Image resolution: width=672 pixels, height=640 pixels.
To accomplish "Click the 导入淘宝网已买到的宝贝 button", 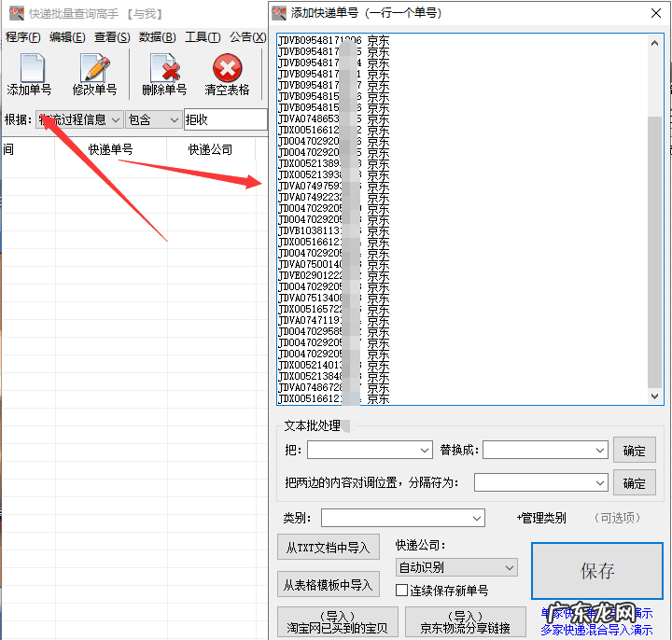I will (x=338, y=622).
